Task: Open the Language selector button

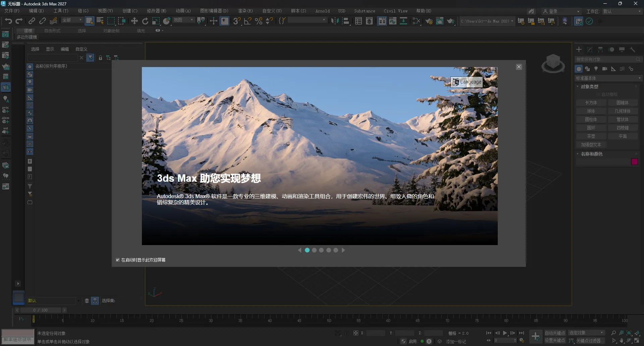Action: tap(467, 82)
